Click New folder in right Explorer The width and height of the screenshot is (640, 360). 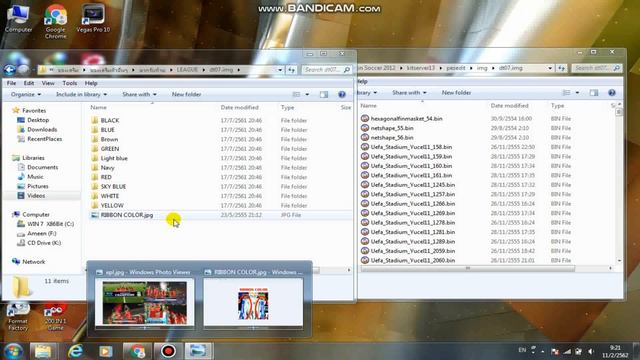tap(456, 93)
